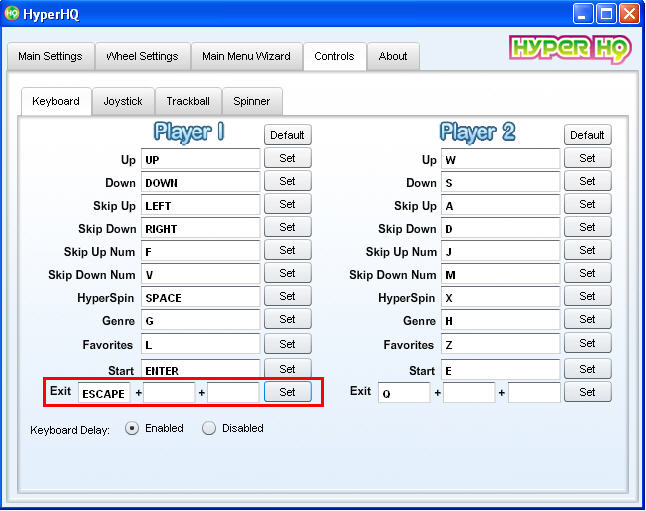The width and height of the screenshot is (646, 511).
Task: Set Player 2 Start key
Action: click(x=587, y=369)
